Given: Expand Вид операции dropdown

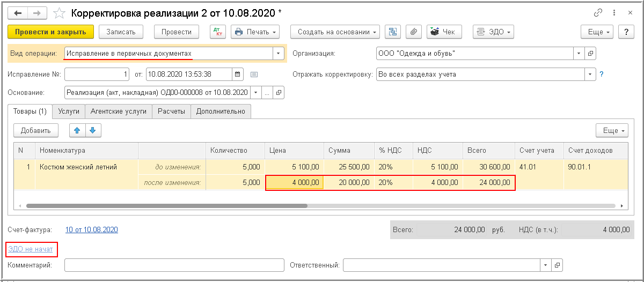Looking at the screenshot, I should 278,53.
